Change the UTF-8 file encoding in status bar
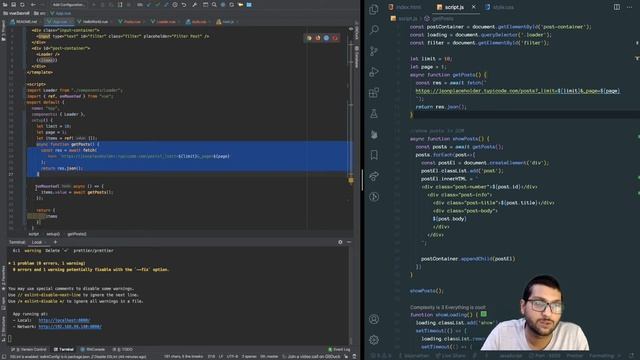640x360 pixels. click(232, 356)
